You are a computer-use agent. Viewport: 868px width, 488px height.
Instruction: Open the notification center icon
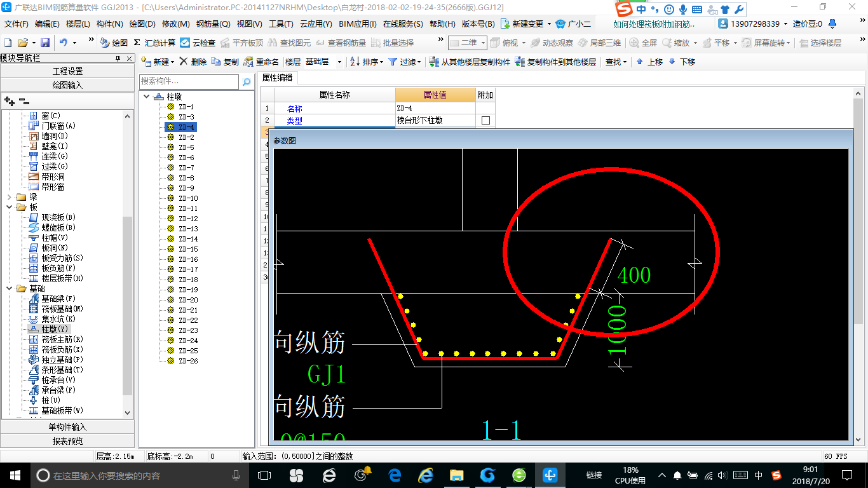point(847,475)
